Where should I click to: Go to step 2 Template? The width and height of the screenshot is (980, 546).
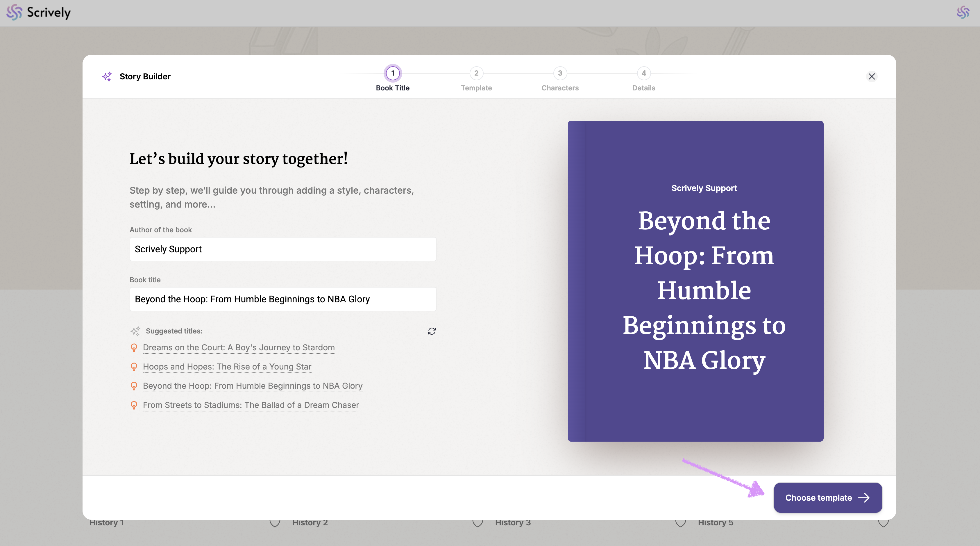[476, 74]
